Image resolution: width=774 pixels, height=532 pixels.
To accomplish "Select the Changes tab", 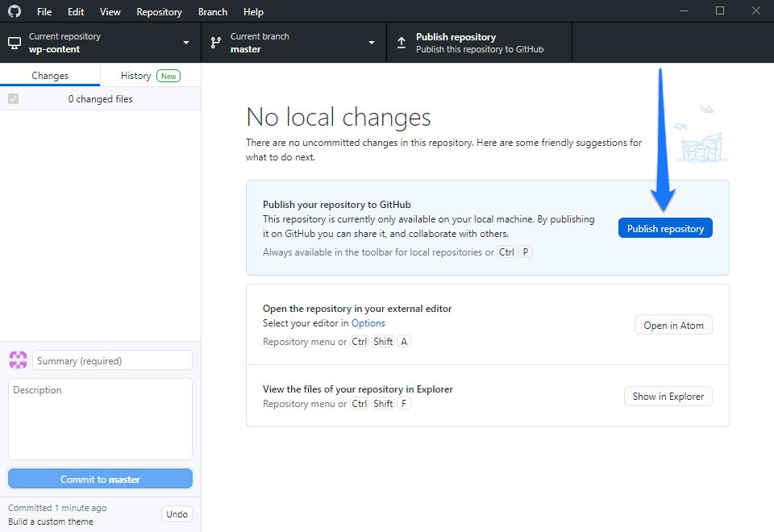I will coord(50,76).
